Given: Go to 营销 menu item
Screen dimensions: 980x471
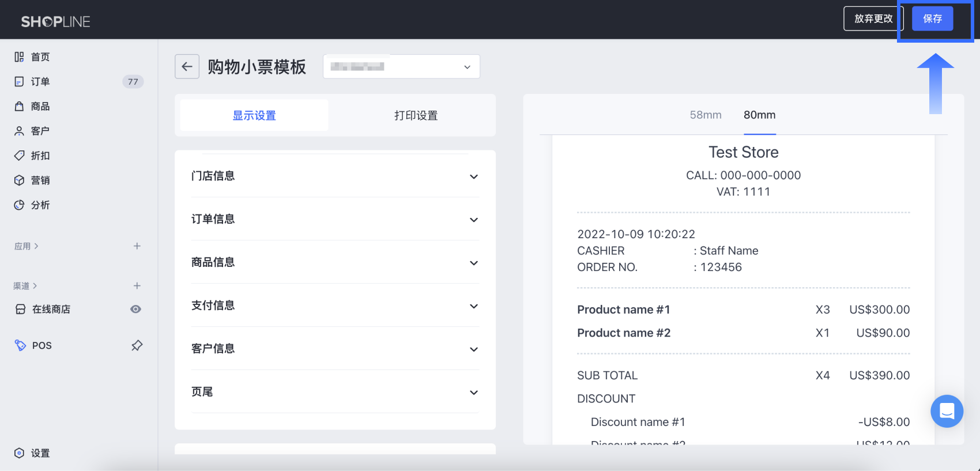Looking at the screenshot, I should tap(40, 180).
